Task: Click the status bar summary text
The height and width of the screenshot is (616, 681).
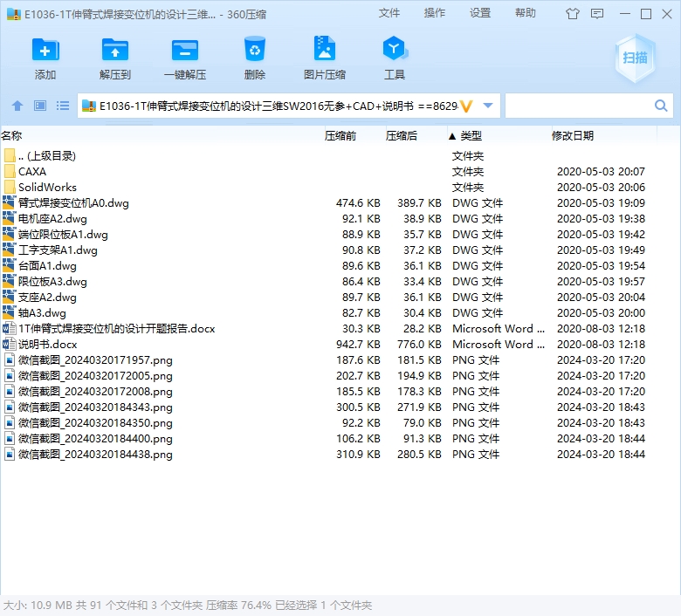Action: 187,606
